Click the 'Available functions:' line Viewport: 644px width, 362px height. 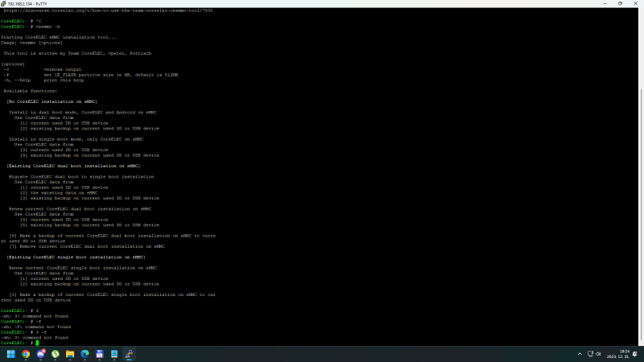[31, 91]
